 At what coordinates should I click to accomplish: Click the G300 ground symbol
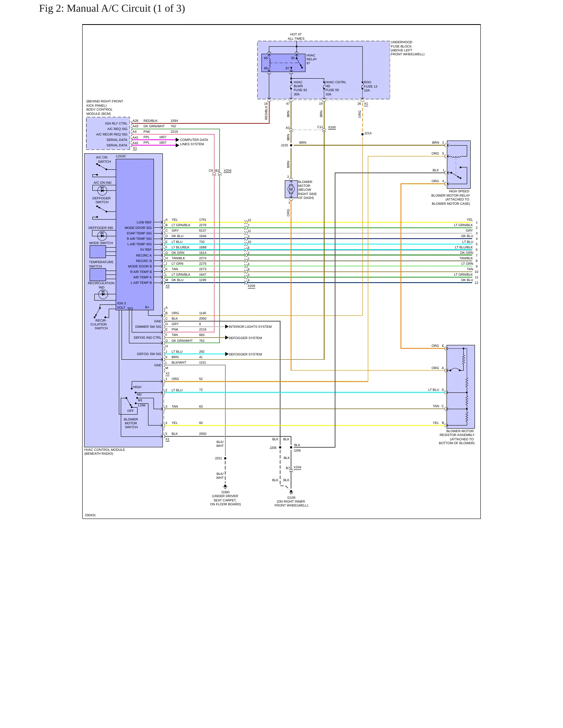225,487
